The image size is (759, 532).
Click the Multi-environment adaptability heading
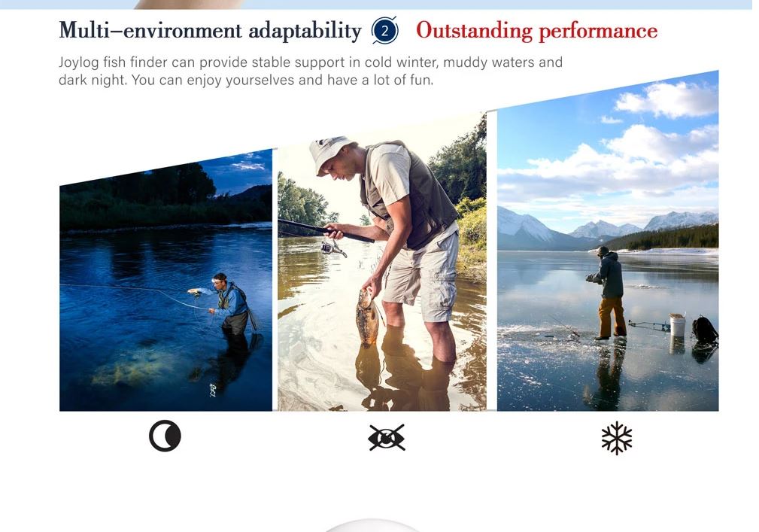[x=210, y=31]
